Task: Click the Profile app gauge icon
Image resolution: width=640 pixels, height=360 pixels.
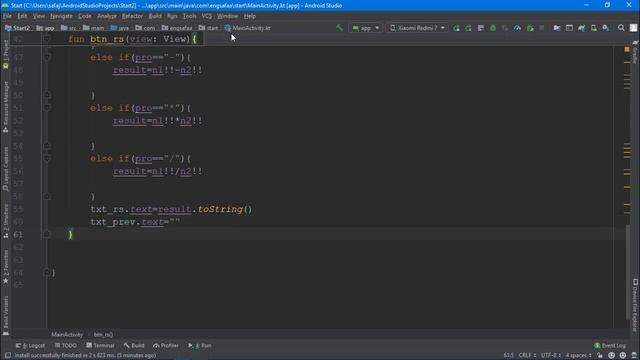Action: tap(518, 28)
